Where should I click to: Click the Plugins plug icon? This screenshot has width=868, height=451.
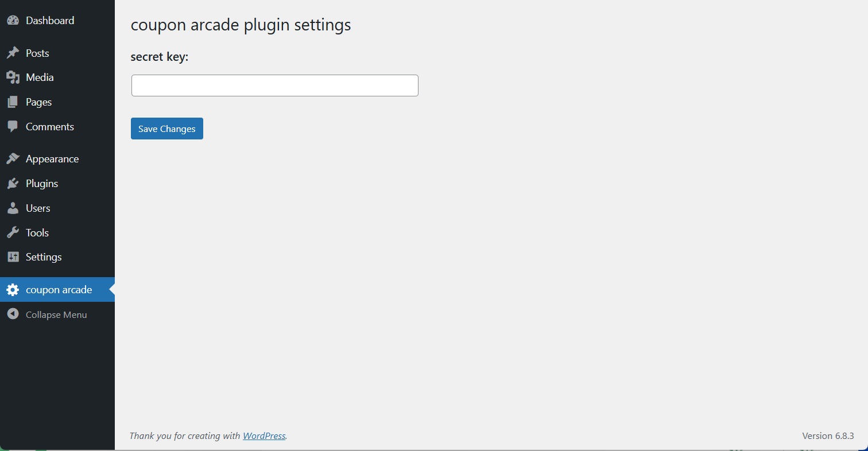[x=13, y=184]
